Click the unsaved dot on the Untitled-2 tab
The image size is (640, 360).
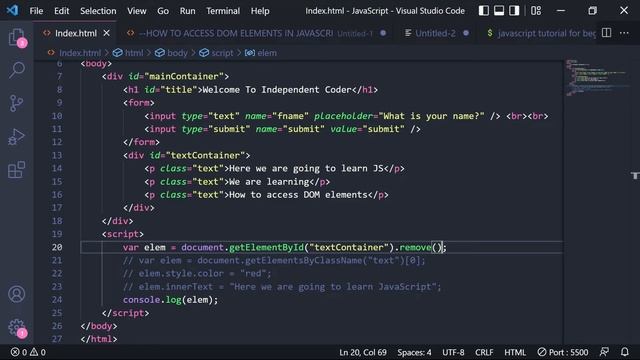click(x=466, y=33)
